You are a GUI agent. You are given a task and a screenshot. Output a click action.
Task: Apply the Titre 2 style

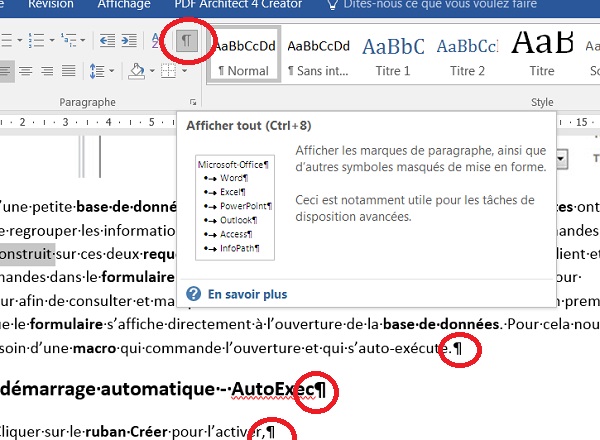467,54
